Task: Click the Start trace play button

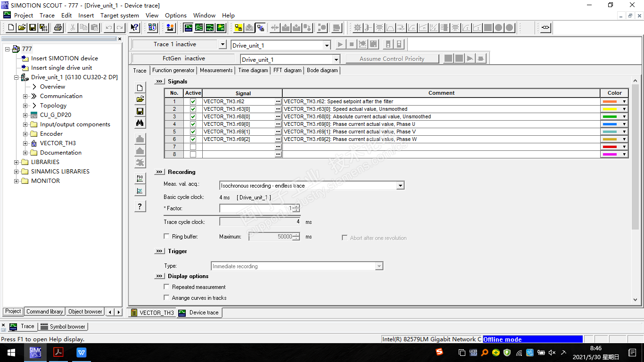Action: point(340,45)
